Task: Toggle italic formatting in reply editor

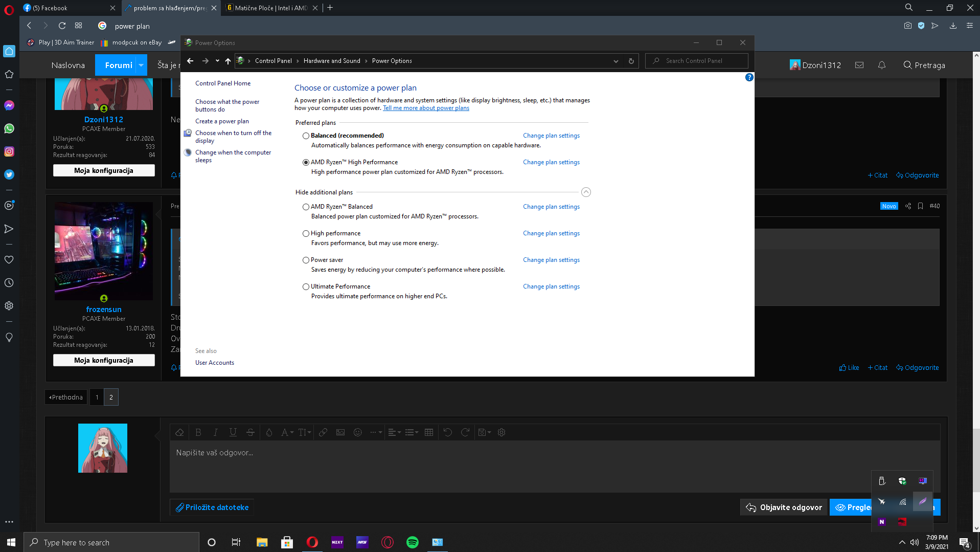Action: [x=216, y=432]
